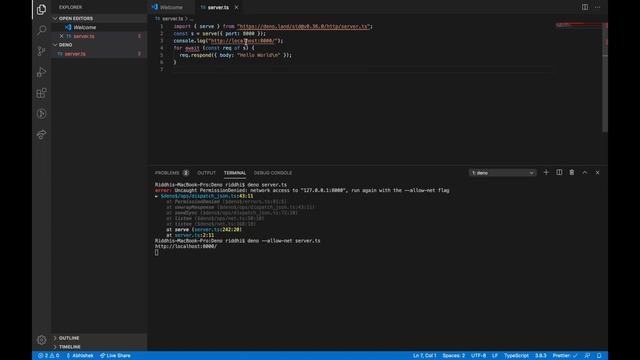The image size is (640, 360).
Task: Click the Live Share status bar item
Action: pos(115,356)
